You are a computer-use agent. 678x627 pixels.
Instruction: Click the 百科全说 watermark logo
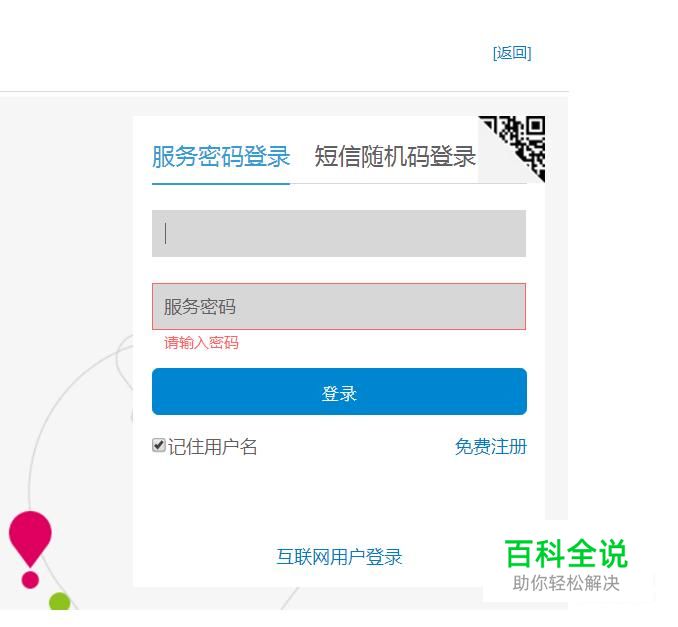566,553
